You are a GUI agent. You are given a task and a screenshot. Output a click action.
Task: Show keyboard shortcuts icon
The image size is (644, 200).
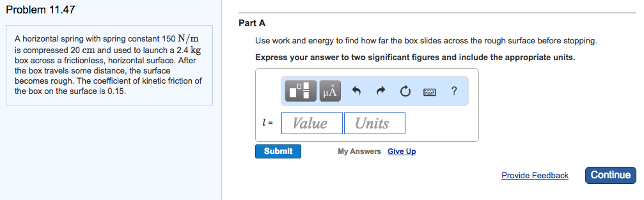click(x=429, y=92)
